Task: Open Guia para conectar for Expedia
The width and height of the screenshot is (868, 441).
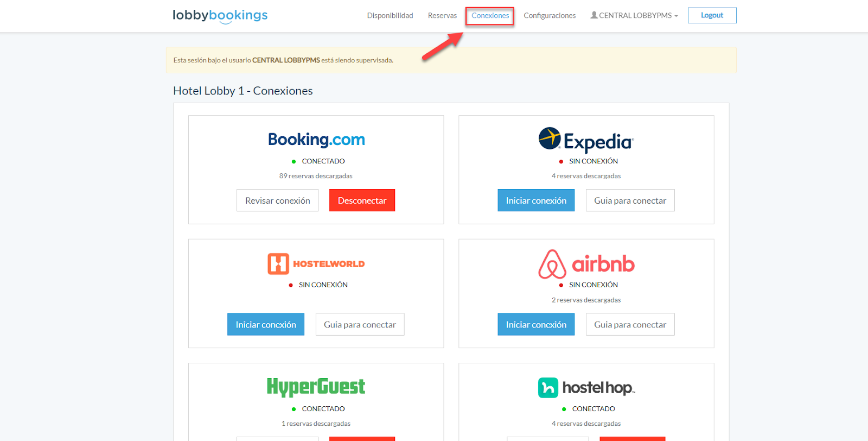Action: click(x=630, y=200)
